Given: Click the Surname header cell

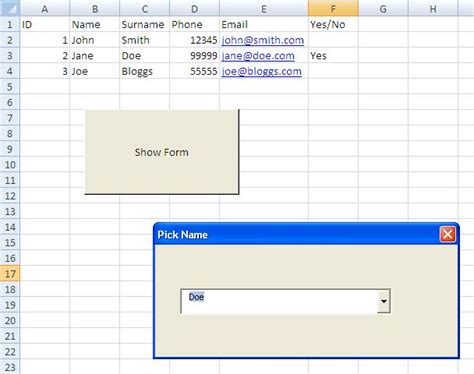Looking at the screenshot, I should [x=144, y=24].
